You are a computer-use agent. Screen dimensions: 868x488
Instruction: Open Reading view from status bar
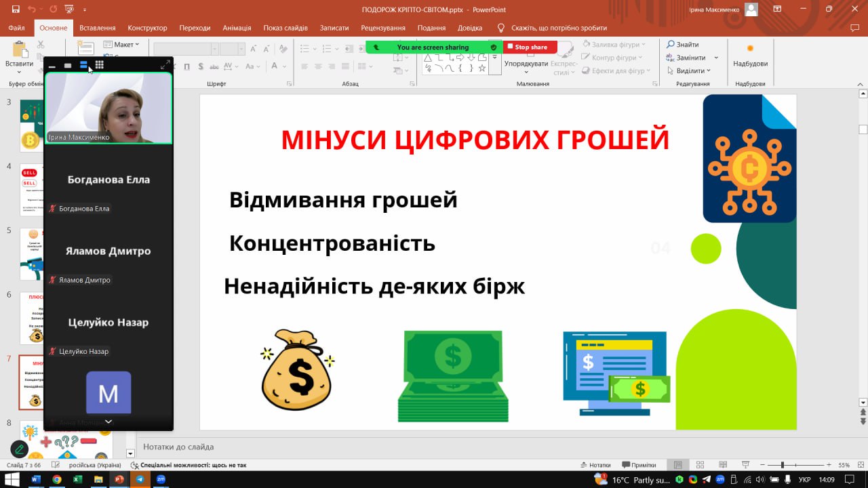[724, 465]
